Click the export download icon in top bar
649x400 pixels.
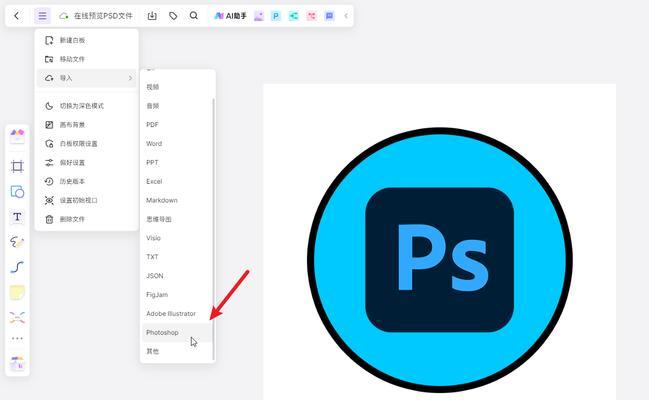click(152, 16)
